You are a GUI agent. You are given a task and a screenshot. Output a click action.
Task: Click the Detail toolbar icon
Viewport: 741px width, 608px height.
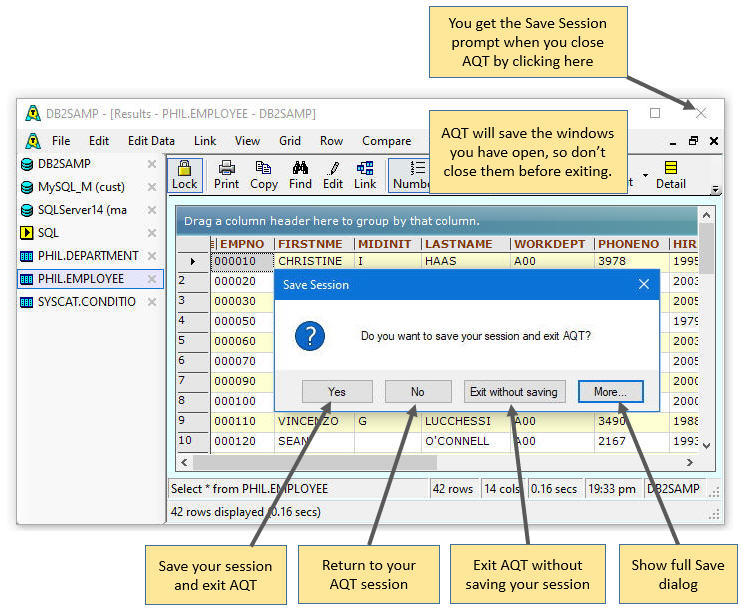[671, 175]
